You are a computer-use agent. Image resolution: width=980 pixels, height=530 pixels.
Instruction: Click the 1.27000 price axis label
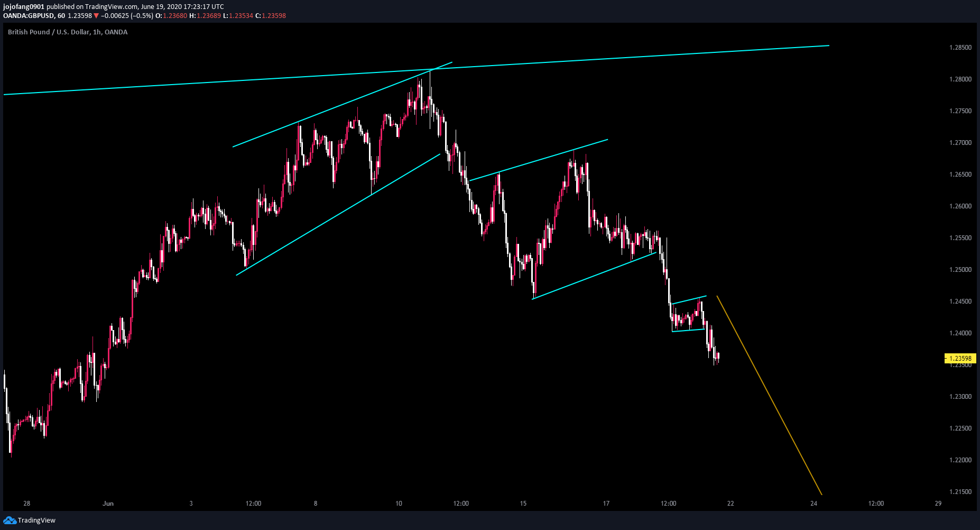(x=960, y=143)
